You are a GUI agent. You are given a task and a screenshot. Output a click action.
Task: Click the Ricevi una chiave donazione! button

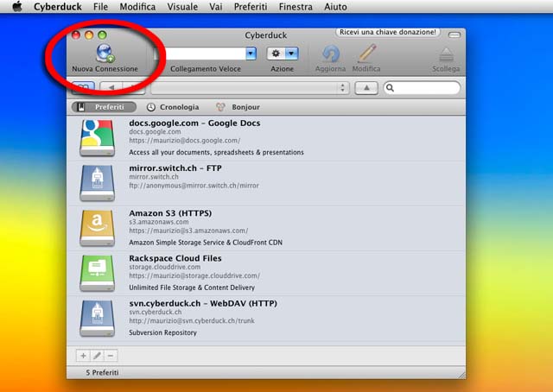tap(388, 33)
